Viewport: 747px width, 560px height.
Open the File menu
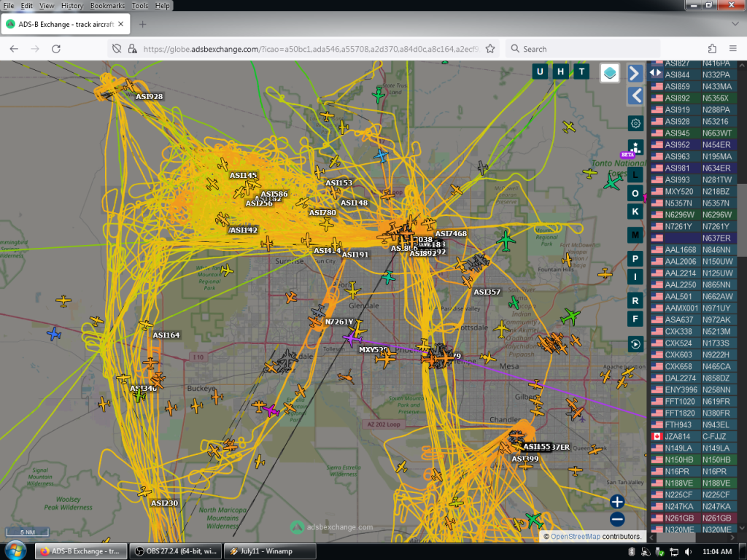(x=9, y=6)
